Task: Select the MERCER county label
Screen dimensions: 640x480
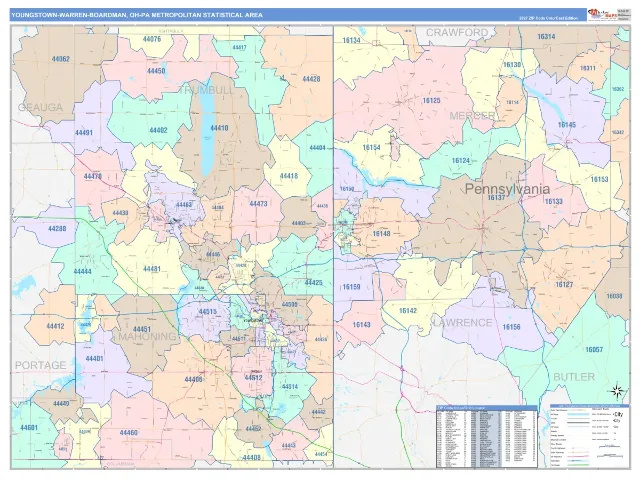Action: [472, 116]
